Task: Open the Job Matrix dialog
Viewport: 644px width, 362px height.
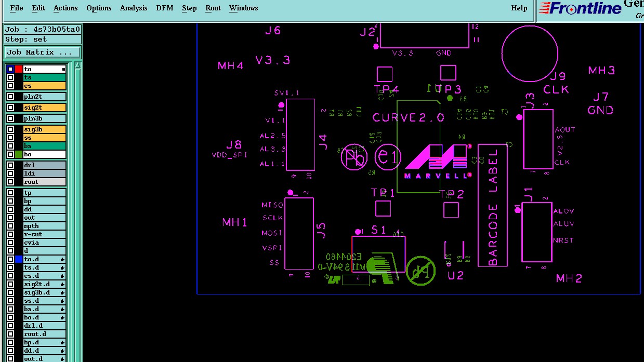Action: coord(43,52)
